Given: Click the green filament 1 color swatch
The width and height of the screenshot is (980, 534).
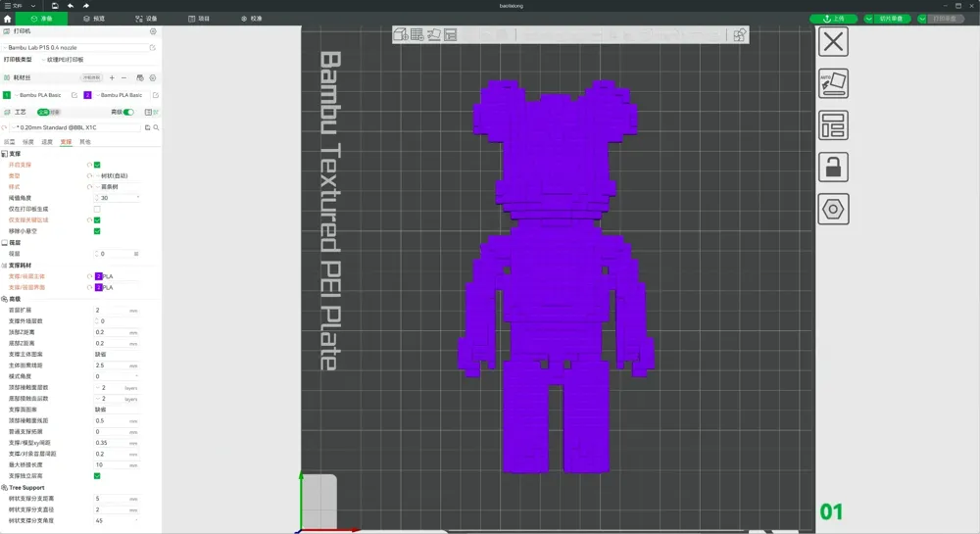Looking at the screenshot, I should [7, 95].
